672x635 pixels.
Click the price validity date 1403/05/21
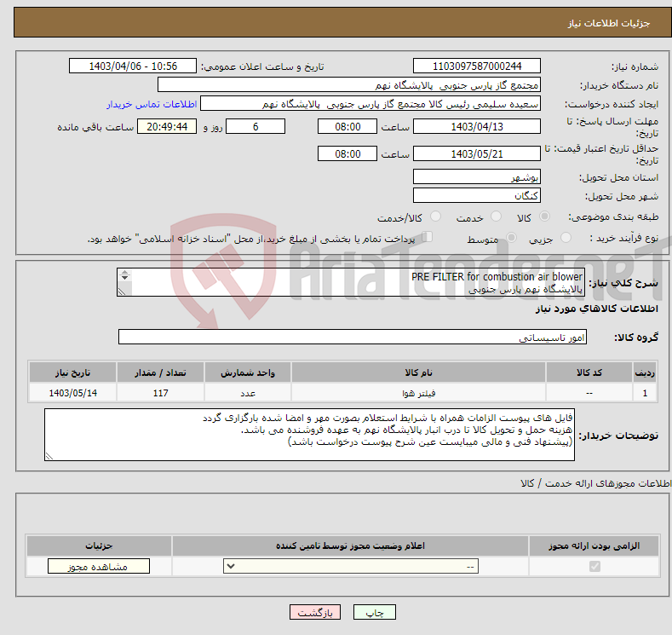coord(477,153)
